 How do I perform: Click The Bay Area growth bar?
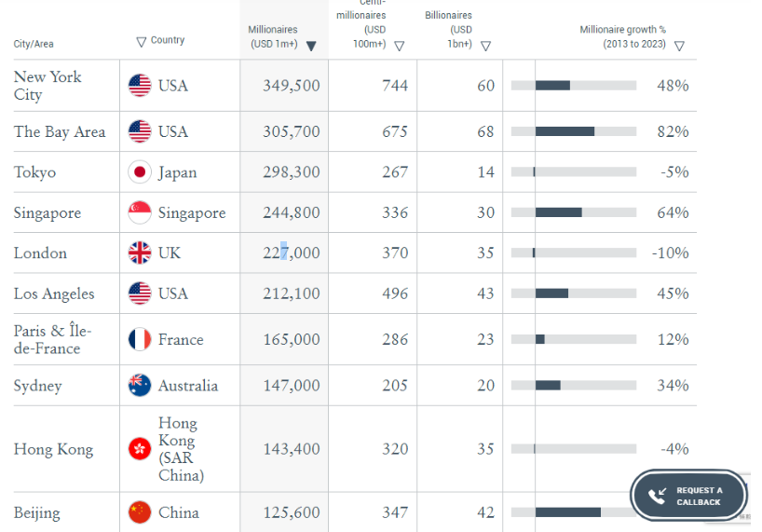[x=565, y=132]
